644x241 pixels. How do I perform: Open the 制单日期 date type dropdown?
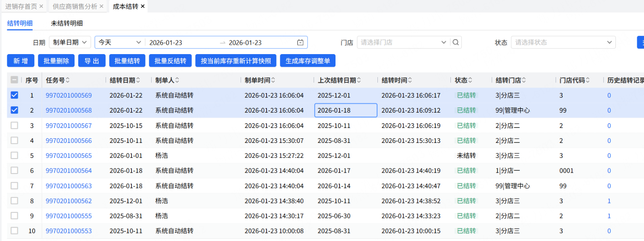point(70,42)
